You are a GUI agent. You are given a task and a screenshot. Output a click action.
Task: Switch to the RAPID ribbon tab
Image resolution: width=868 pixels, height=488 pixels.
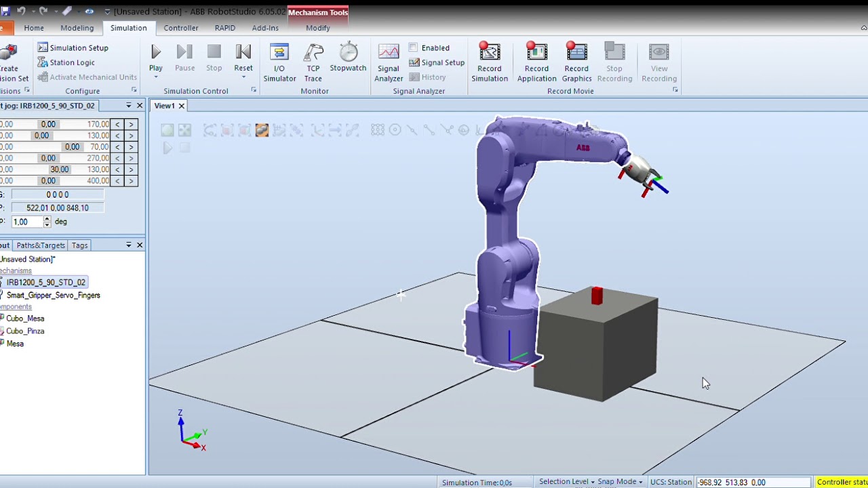pos(225,28)
